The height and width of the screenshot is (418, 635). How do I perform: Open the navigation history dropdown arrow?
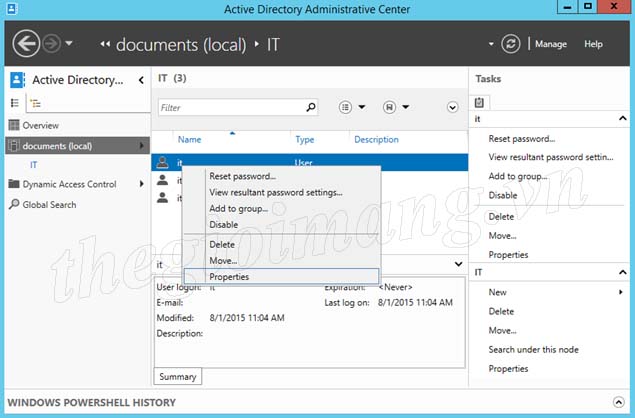[69, 43]
